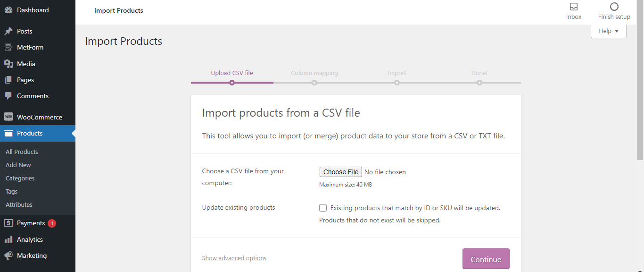Enable the Update existing products checkbox
The image size is (644, 272).
pyautogui.click(x=323, y=208)
